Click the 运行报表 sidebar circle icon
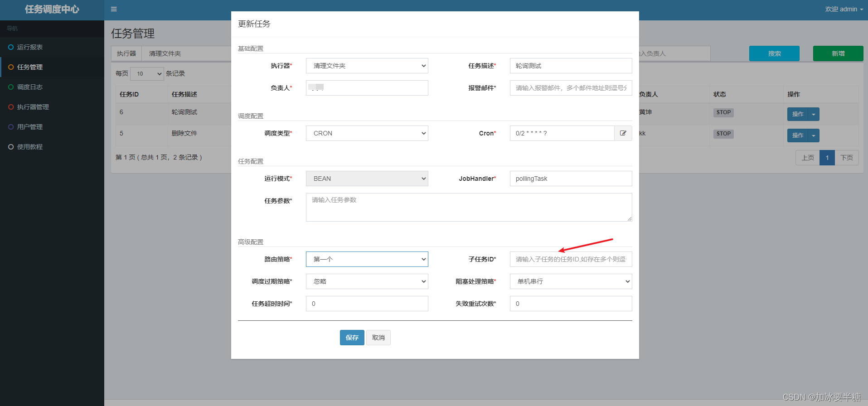 [11, 47]
